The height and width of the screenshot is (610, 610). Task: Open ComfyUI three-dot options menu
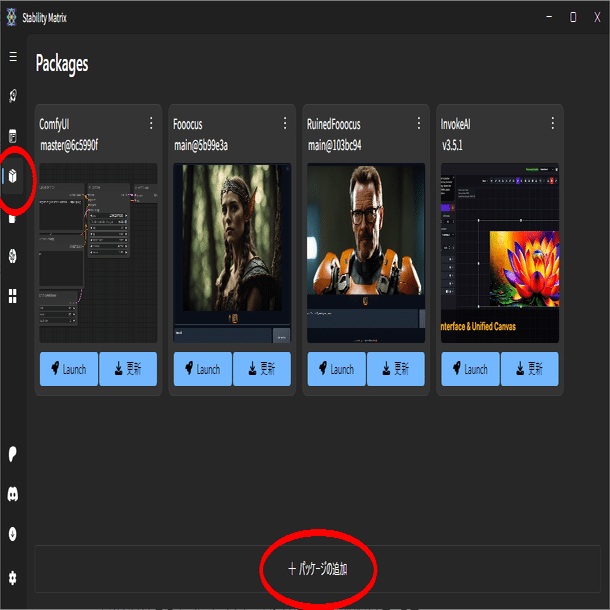(151, 123)
